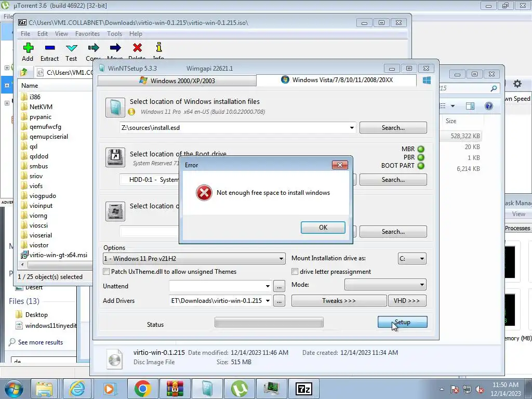Select Windows Vista/7/8/10/11/2008/20XX tab
532x399 pixels.
click(x=337, y=80)
